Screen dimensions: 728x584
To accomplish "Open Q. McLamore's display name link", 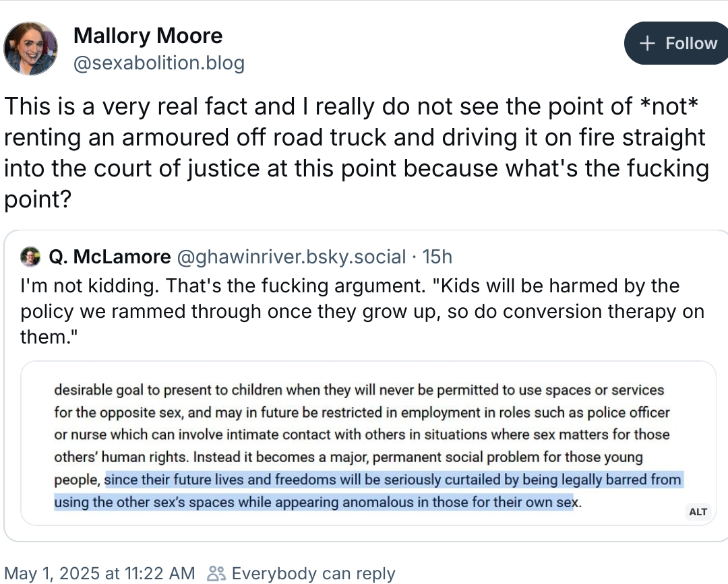I will pyautogui.click(x=110, y=257).
